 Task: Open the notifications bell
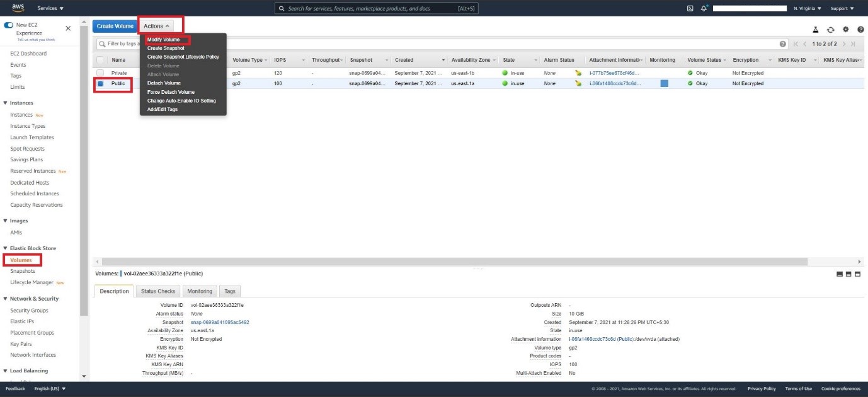pos(705,8)
